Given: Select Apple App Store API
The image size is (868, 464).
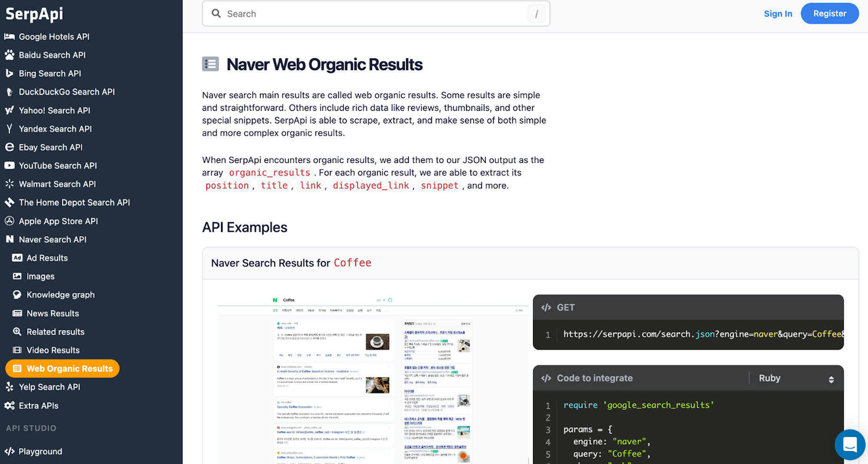Looking at the screenshot, I should [58, 221].
